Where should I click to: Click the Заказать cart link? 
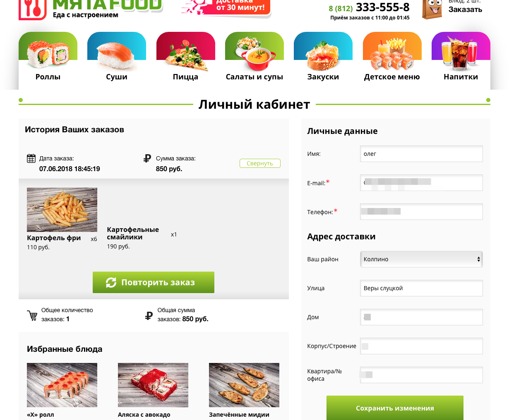tap(465, 10)
